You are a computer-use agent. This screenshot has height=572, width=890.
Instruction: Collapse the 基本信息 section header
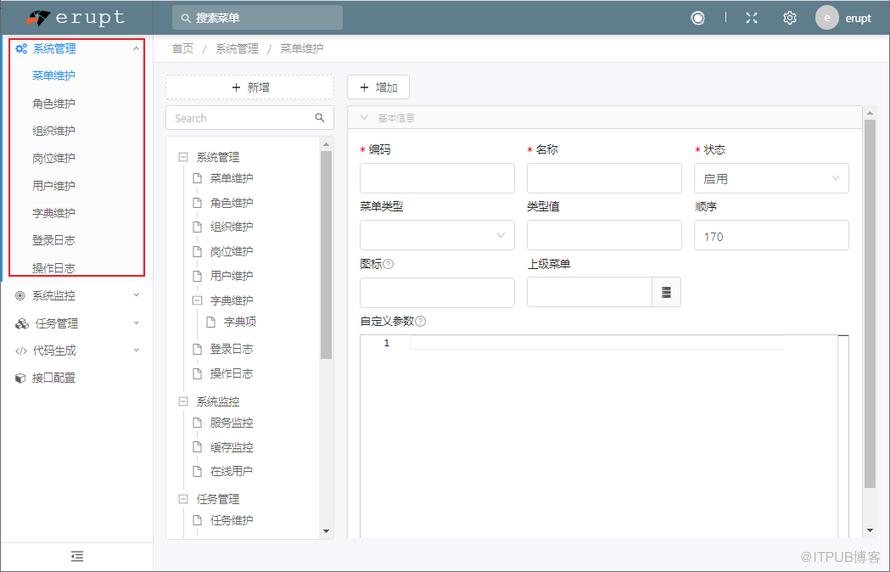coord(604,117)
